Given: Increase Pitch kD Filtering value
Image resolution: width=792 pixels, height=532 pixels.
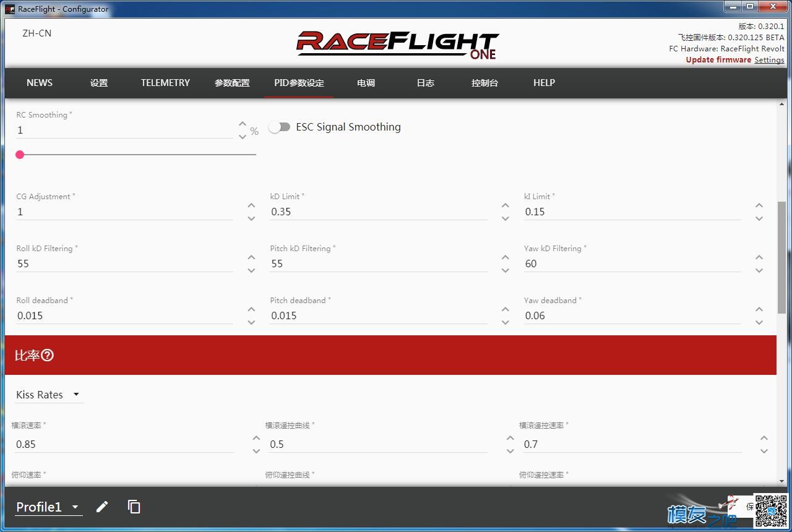Looking at the screenshot, I should pyautogui.click(x=506, y=257).
